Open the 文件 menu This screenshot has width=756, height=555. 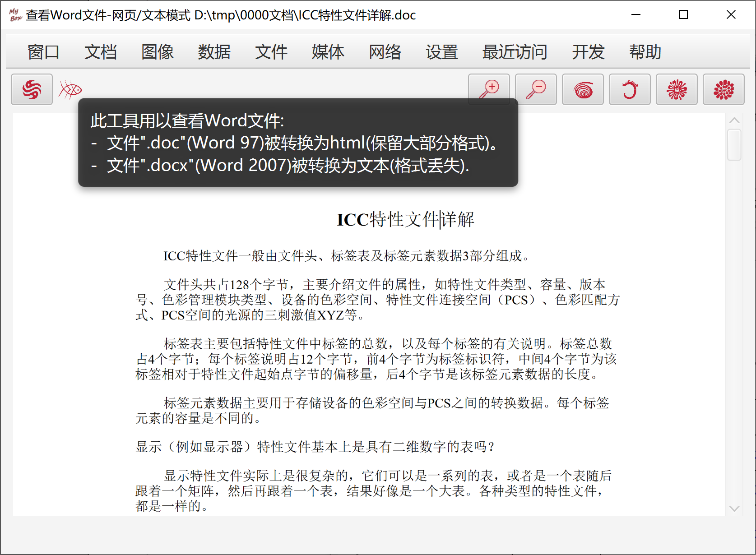coord(271,52)
